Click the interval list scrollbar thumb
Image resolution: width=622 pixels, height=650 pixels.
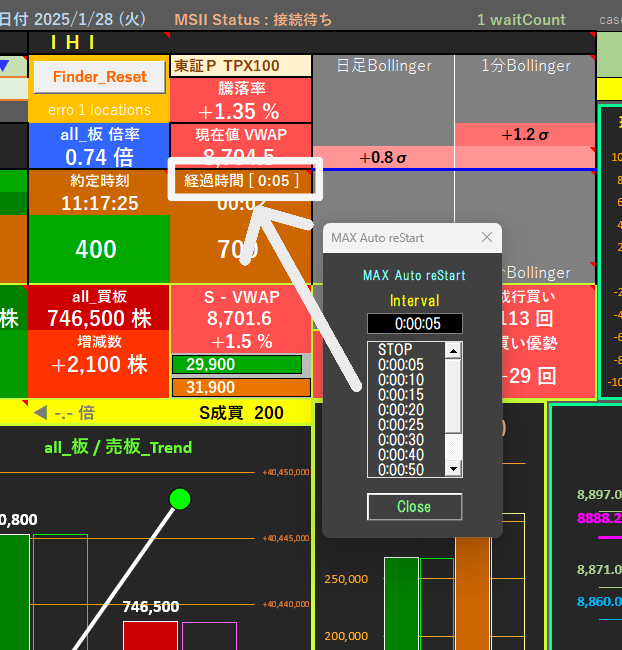point(453,396)
